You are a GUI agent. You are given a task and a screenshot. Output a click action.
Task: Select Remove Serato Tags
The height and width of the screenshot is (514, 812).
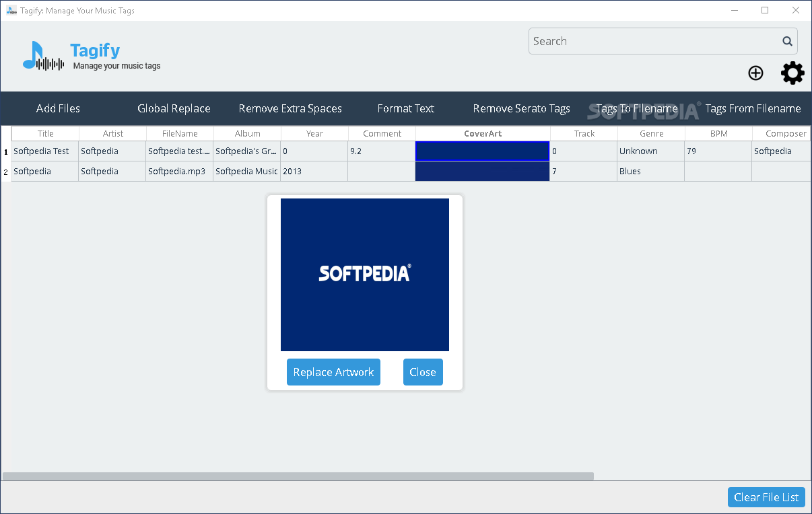point(522,108)
